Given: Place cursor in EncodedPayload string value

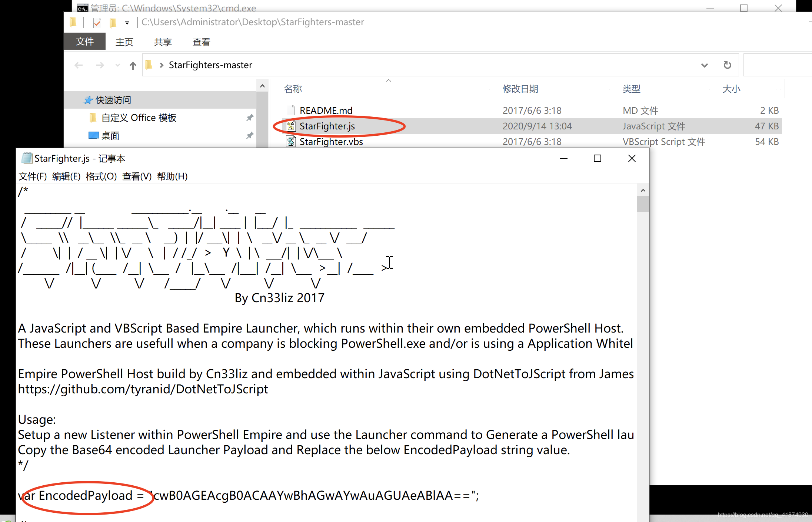Looking at the screenshot, I should point(314,495).
